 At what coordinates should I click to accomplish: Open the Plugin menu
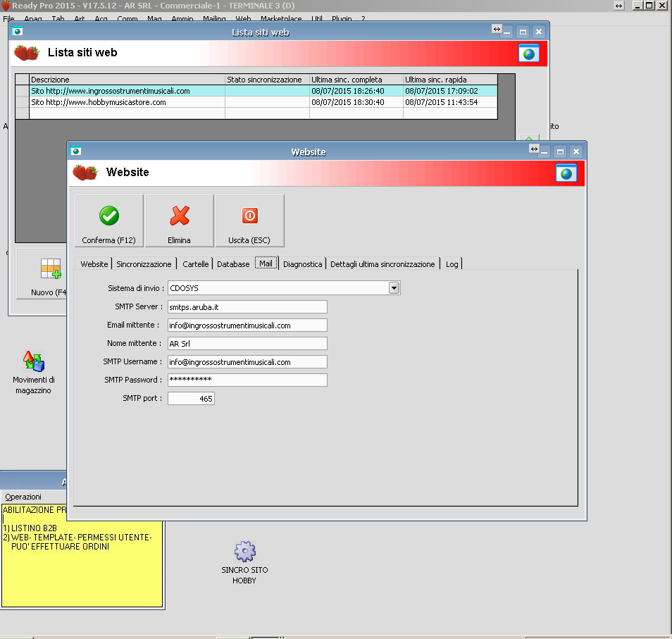[x=342, y=18]
